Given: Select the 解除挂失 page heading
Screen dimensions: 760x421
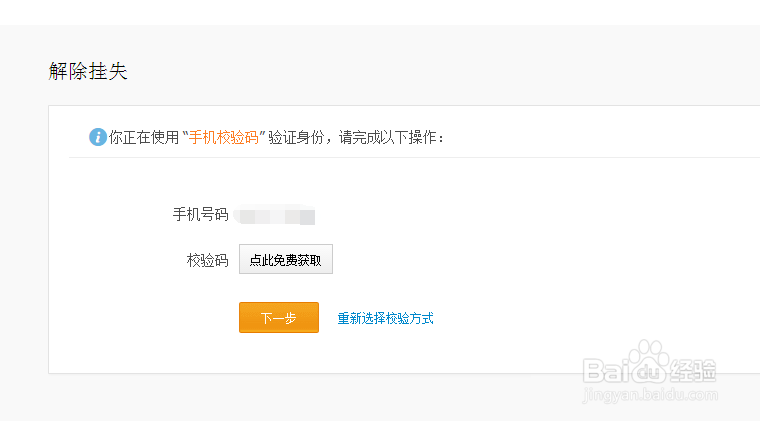Looking at the screenshot, I should point(88,71).
